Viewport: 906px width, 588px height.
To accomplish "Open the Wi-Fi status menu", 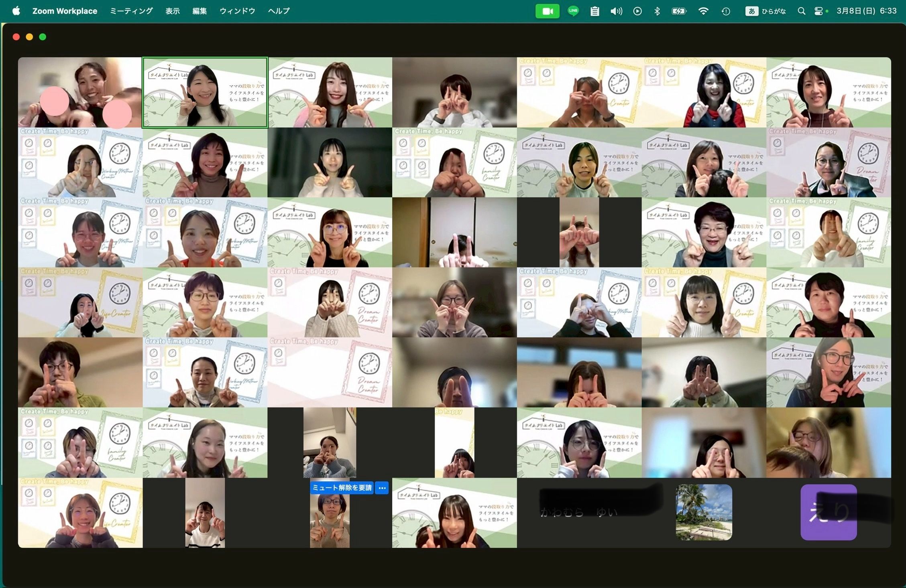I will point(703,11).
